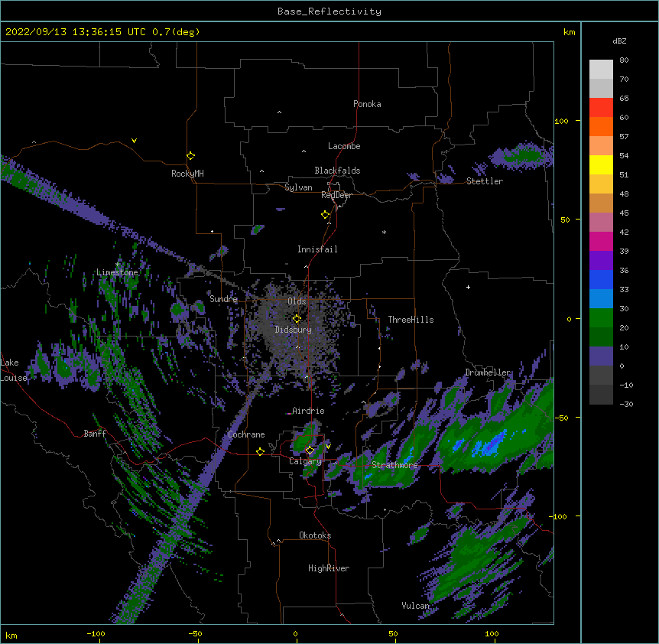Click the Vulcan label
659x644 pixels.
(415, 606)
